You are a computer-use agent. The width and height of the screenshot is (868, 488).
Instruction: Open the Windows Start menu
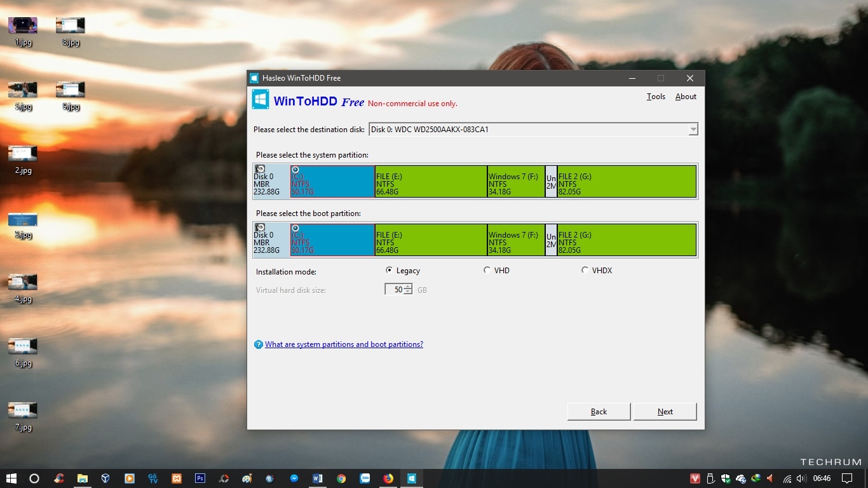(11, 478)
